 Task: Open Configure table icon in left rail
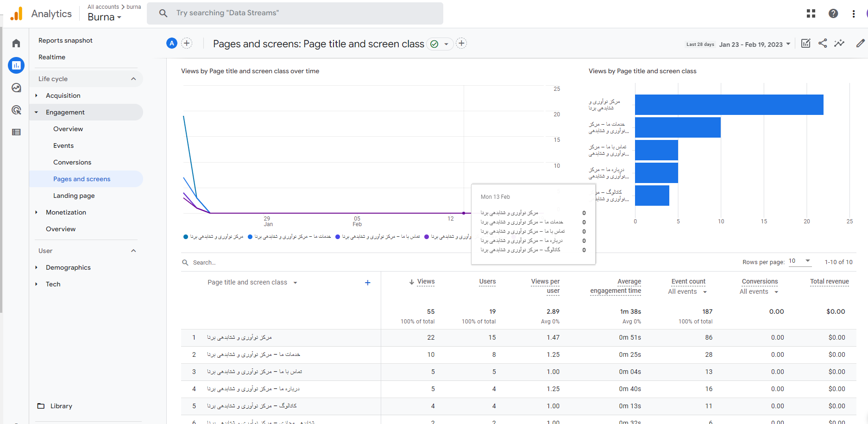click(x=16, y=132)
